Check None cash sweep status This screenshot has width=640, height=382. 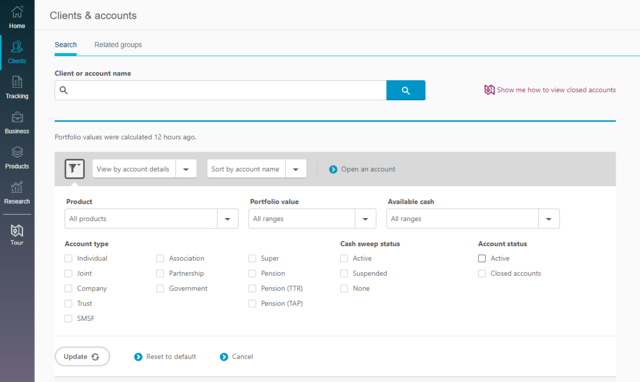(x=344, y=289)
